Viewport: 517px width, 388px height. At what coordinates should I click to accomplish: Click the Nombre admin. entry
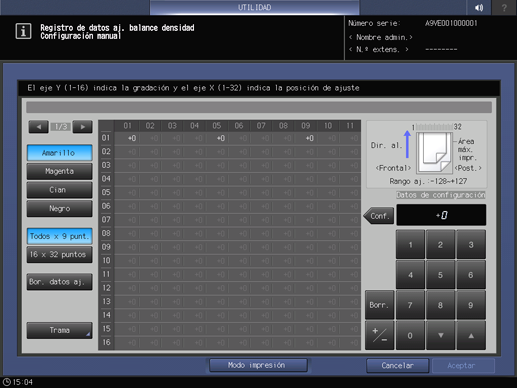click(x=381, y=37)
